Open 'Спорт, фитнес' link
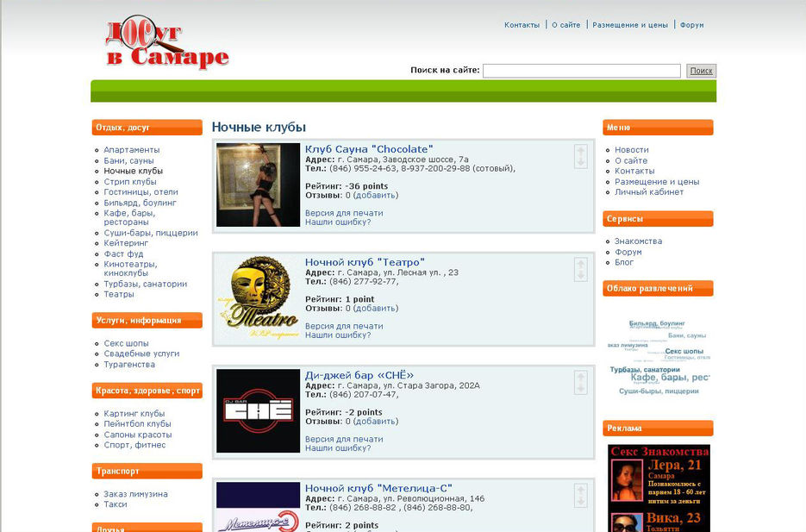The image size is (806, 532). (x=134, y=445)
